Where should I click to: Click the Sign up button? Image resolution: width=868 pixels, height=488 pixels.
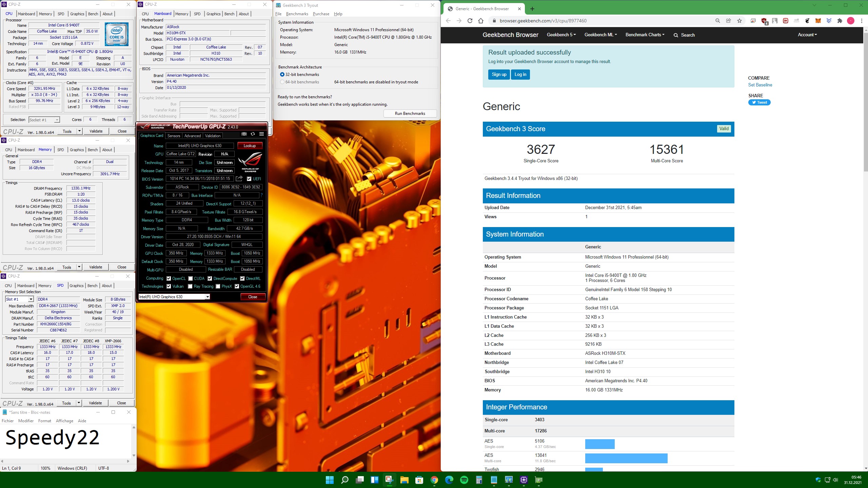499,75
